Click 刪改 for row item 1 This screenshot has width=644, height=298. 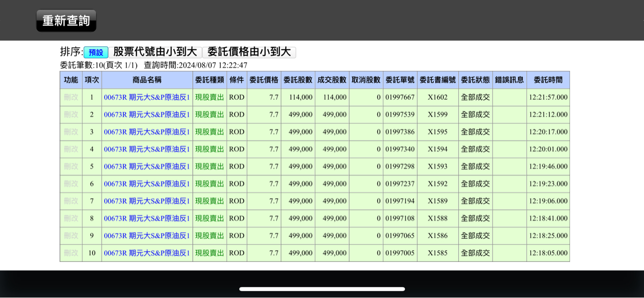tap(71, 97)
